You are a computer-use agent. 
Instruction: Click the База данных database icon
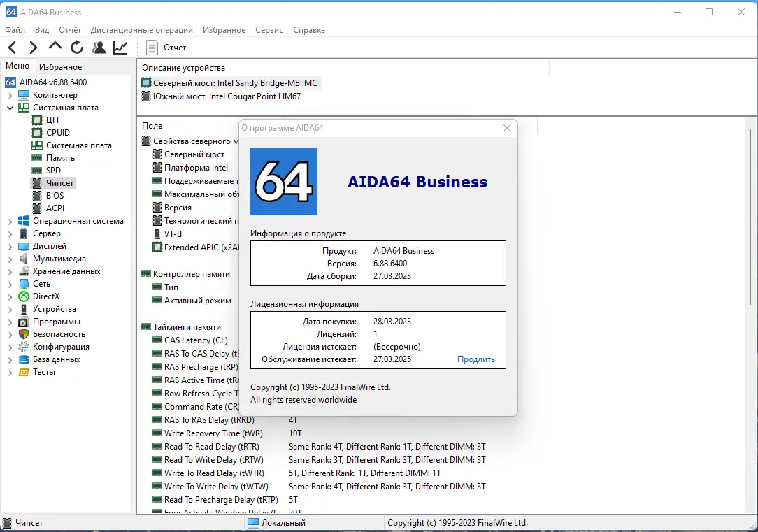(x=23, y=359)
